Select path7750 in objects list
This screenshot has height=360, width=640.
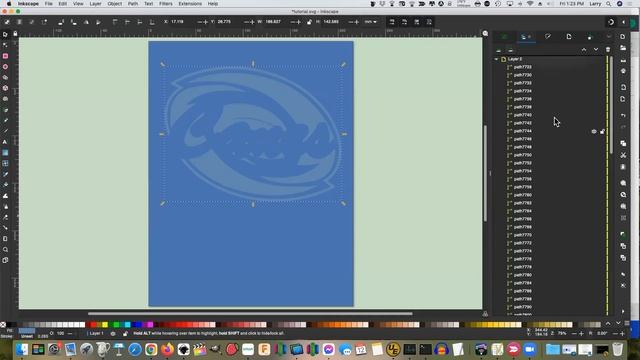click(x=522, y=155)
